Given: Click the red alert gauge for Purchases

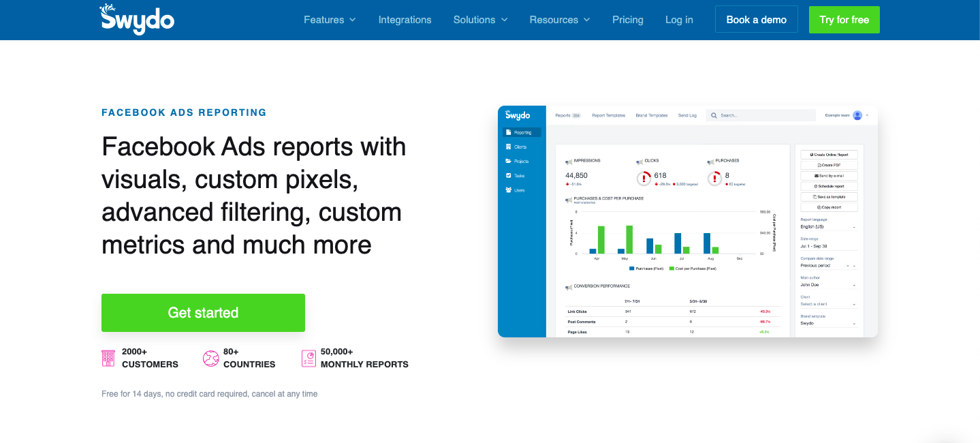Looking at the screenshot, I should coord(714,179).
